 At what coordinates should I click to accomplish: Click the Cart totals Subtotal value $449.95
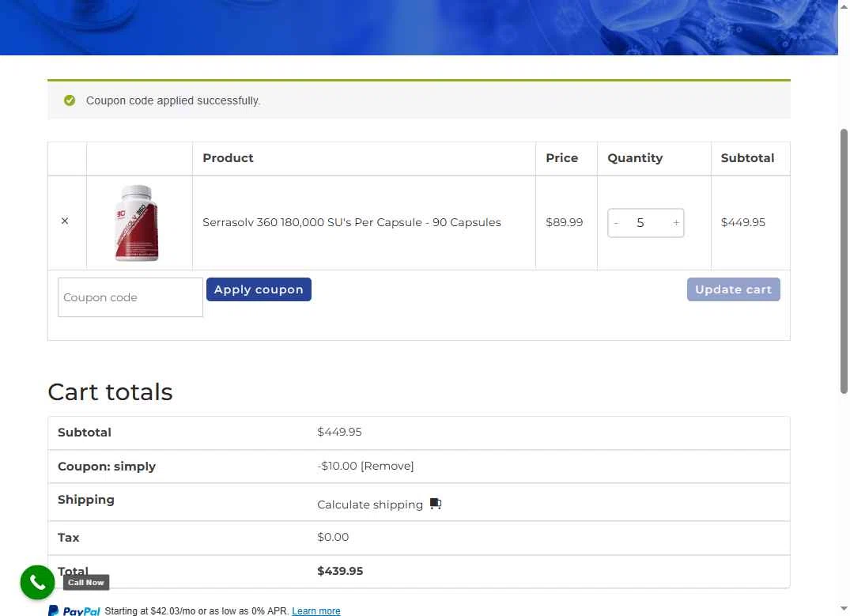(339, 432)
